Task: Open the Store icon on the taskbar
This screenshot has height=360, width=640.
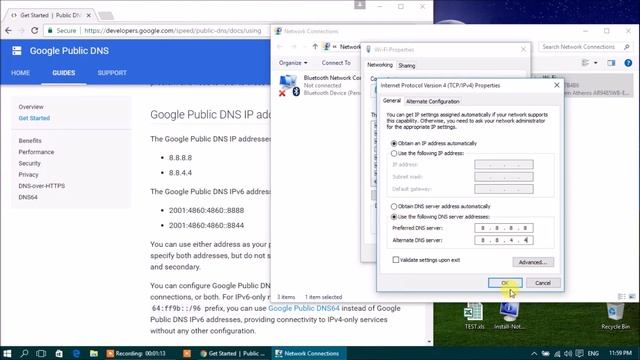Action: [59, 353]
